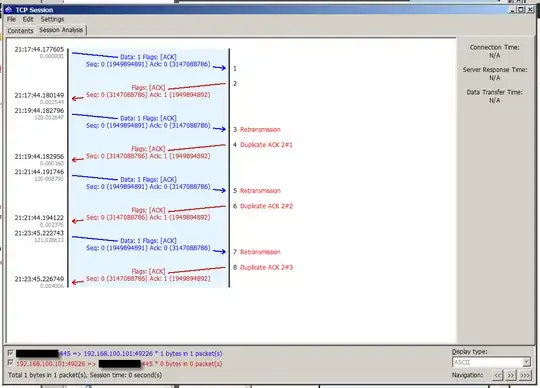Click timestamp 21:23:45.222743

[x=39, y=233]
